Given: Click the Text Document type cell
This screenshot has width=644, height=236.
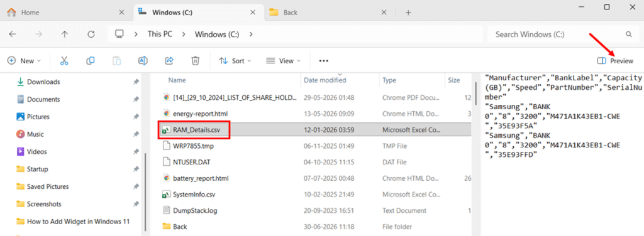Looking at the screenshot, I should [404, 211].
